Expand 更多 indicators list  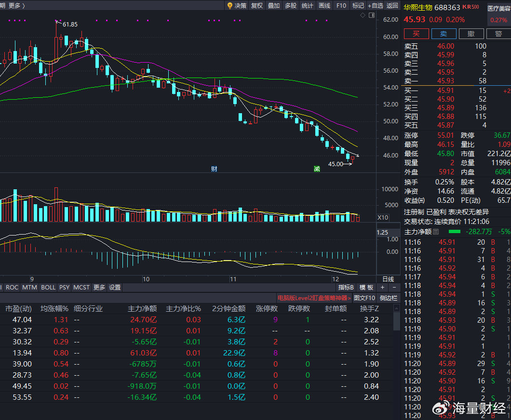point(99,287)
